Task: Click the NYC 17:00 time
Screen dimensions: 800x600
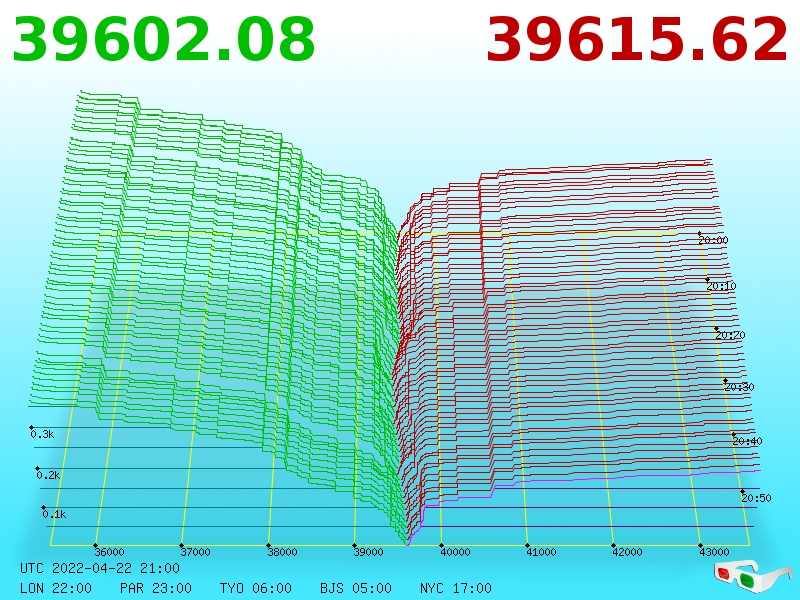Action: tap(456, 588)
